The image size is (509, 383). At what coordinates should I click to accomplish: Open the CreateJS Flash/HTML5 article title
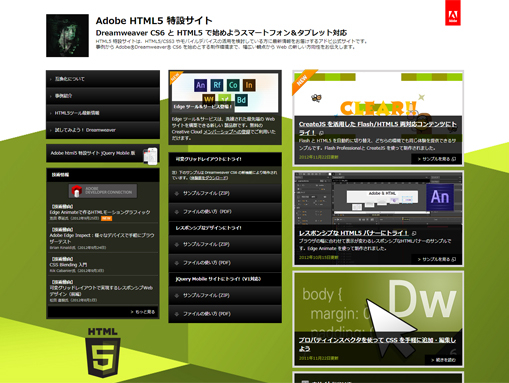(x=377, y=128)
